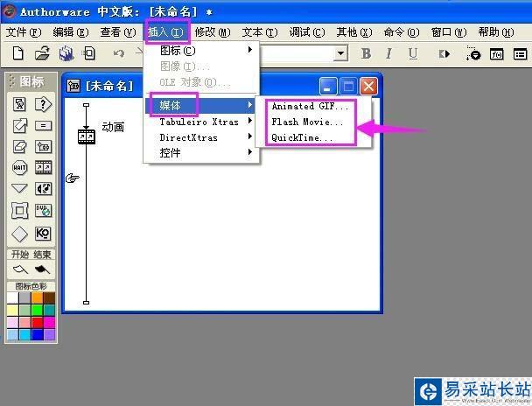Minimize the 未命名 design window

328,86
